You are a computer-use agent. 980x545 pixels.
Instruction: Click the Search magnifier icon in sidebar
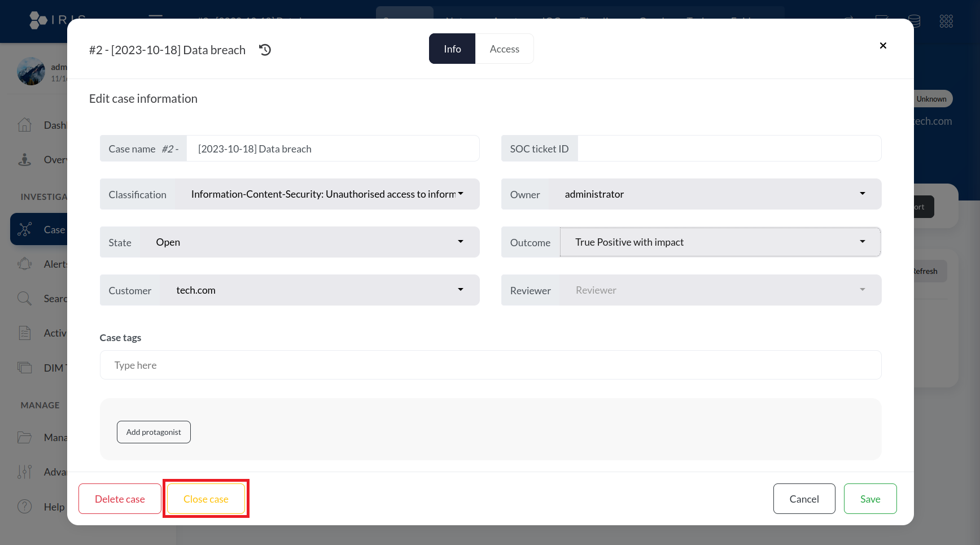[24, 298]
